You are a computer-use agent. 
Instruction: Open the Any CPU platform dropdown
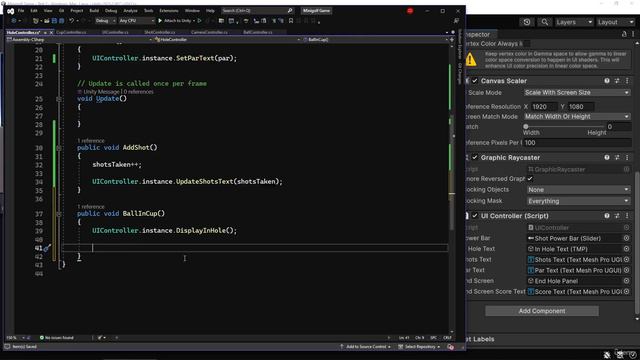click(137, 21)
